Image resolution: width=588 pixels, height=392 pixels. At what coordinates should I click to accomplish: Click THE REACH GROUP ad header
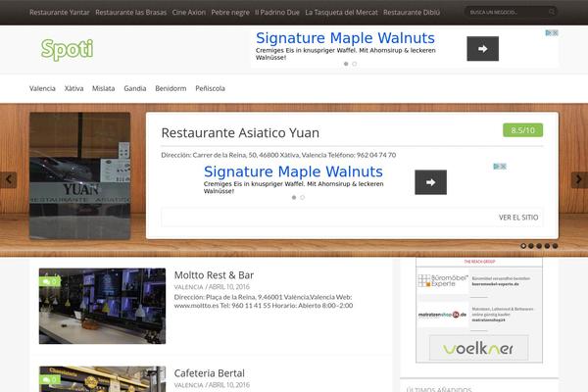tap(479, 262)
